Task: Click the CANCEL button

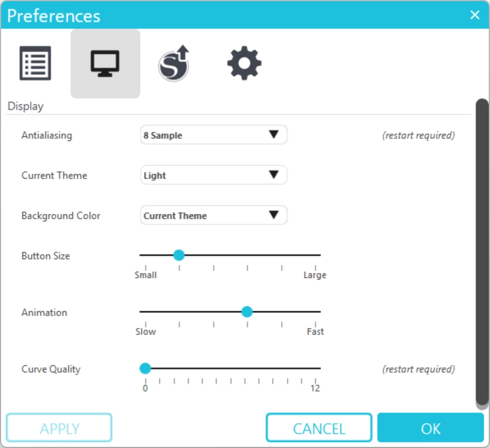Action: (319, 428)
